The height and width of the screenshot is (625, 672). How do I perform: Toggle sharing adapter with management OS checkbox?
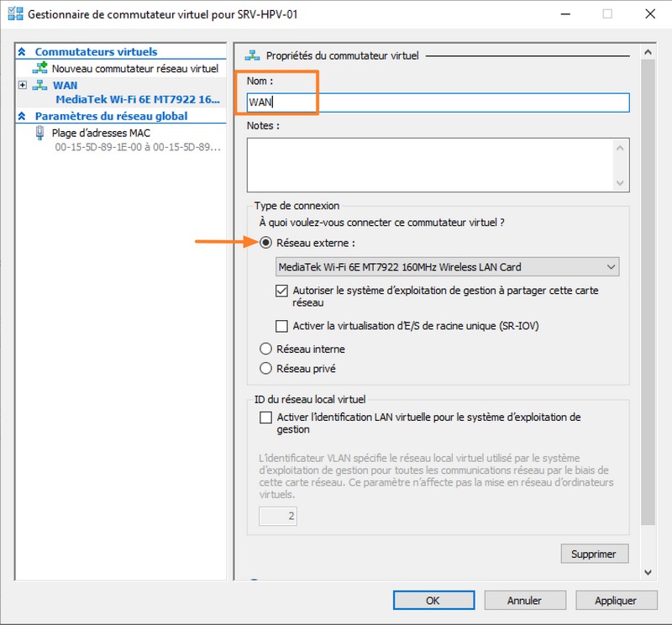tap(281, 291)
